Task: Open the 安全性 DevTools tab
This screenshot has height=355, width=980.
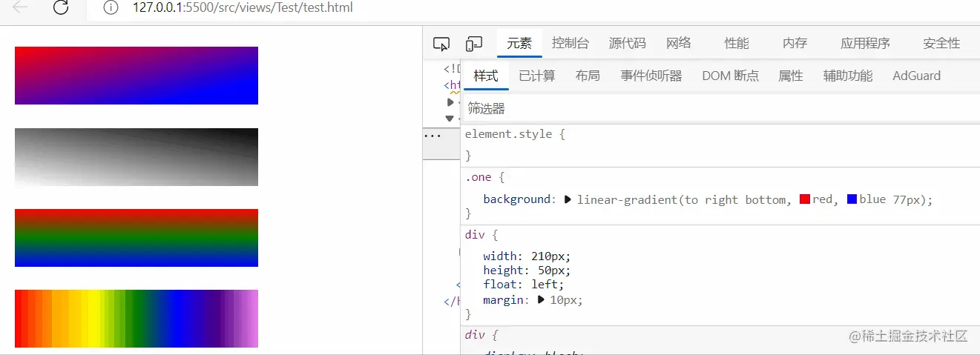Action: pos(941,44)
